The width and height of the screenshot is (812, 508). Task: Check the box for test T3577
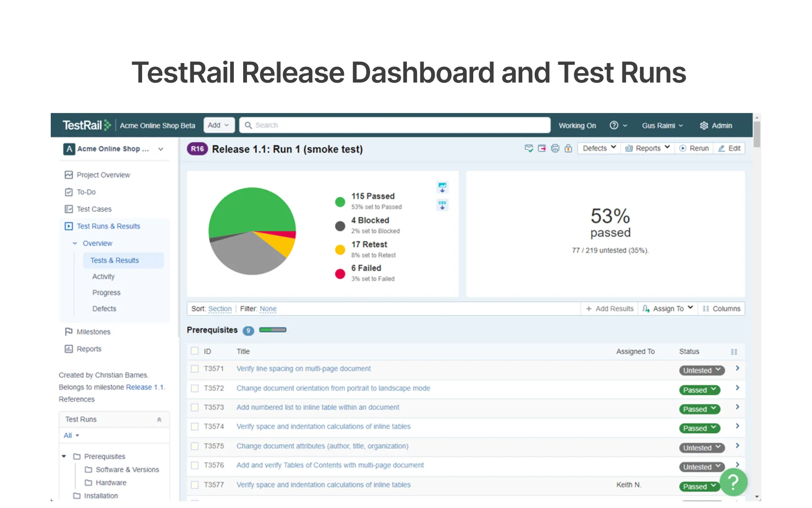point(195,485)
